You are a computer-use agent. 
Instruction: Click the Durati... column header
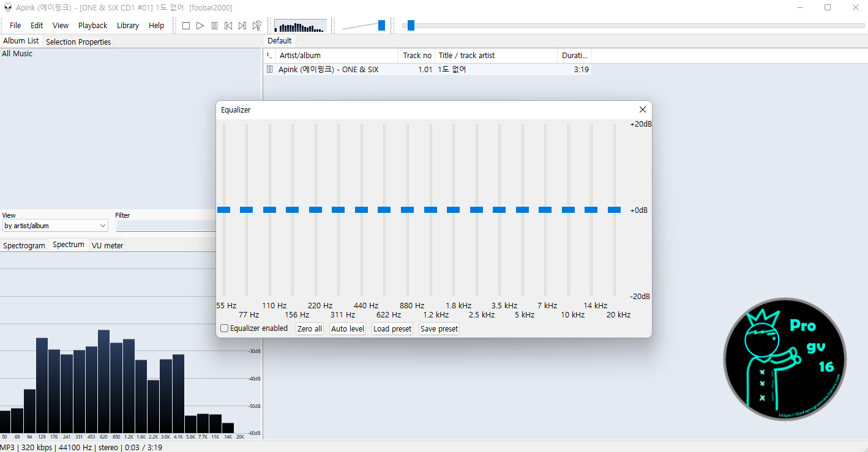574,56
